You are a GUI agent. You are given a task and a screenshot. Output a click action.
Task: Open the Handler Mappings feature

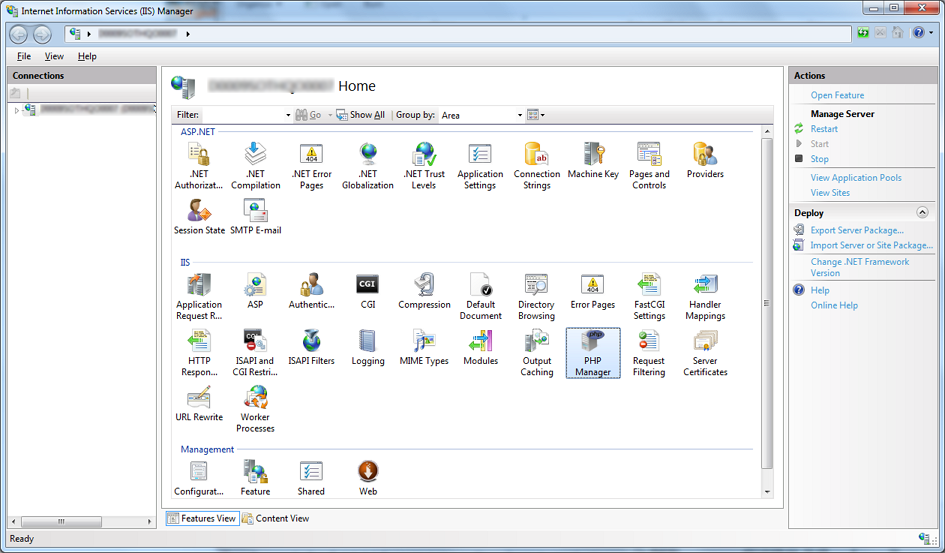(x=705, y=297)
